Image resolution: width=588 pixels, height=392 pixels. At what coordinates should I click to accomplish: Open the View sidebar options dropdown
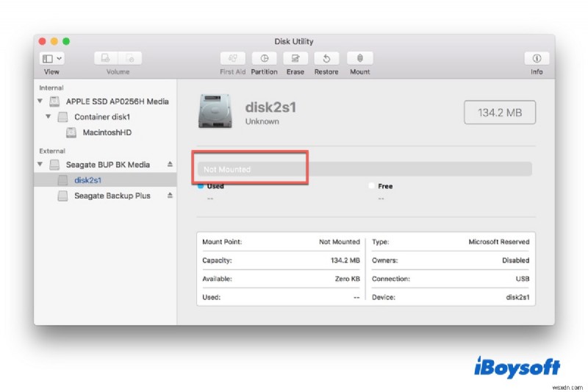click(x=51, y=59)
